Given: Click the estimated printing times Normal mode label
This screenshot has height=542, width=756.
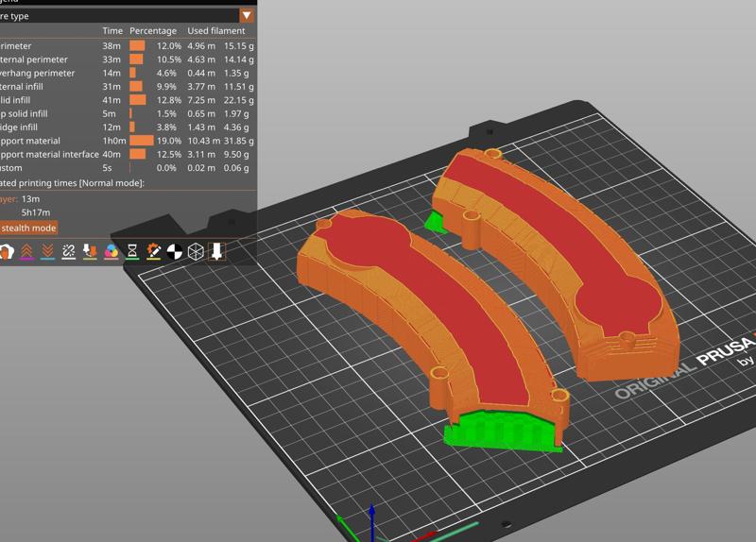Looking at the screenshot, I should [x=73, y=183].
